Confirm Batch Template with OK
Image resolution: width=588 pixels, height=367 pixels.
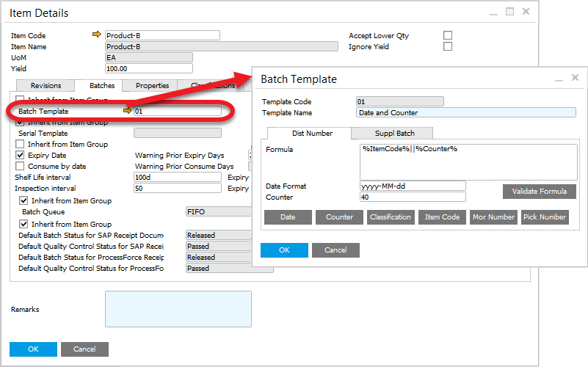click(x=284, y=250)
